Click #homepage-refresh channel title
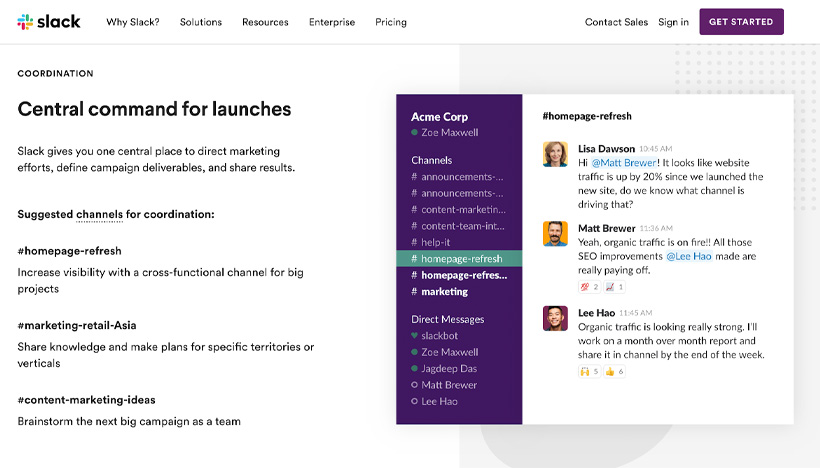The height and width of the screenshot is (468, 820). point(587,116)
